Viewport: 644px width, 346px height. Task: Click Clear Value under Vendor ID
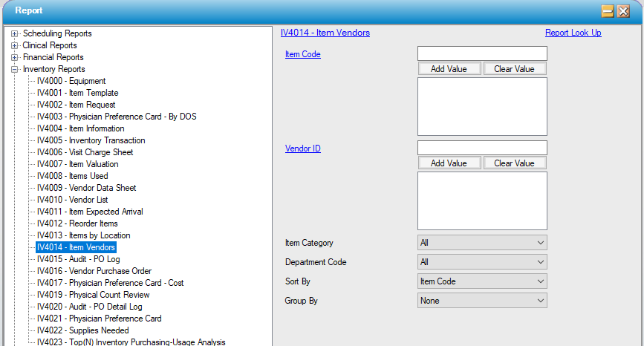click(514, 163)
